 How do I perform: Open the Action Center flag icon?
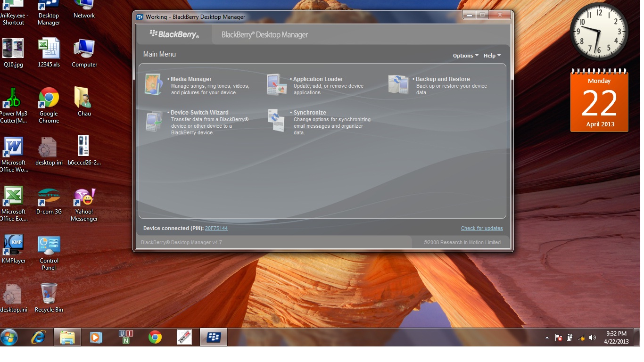pyautogui.click(x=559, y=337)
